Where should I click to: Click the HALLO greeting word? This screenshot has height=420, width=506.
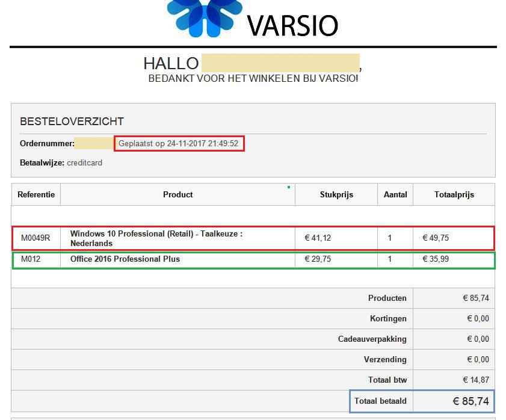tap(171, 63)
